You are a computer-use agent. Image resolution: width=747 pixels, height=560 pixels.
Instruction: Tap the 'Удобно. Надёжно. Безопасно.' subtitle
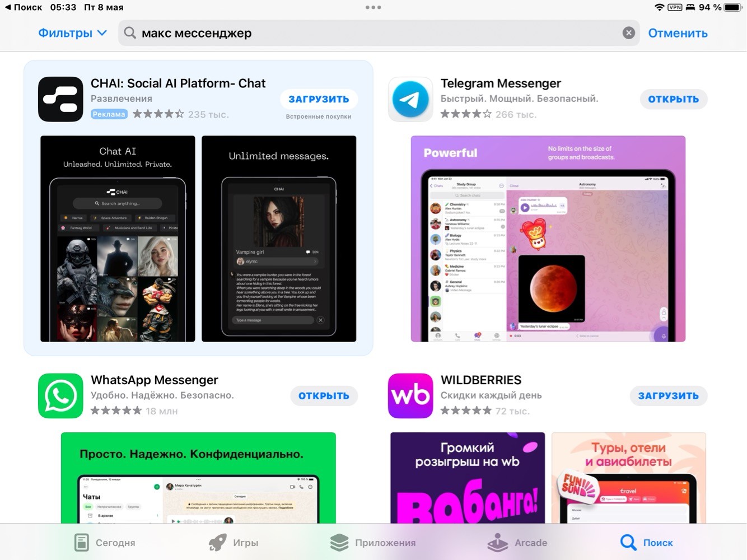pos(162,395)
